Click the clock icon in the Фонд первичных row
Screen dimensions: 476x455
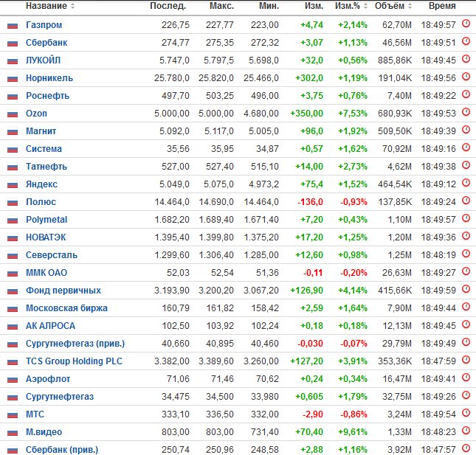click(x=466, y=289)
